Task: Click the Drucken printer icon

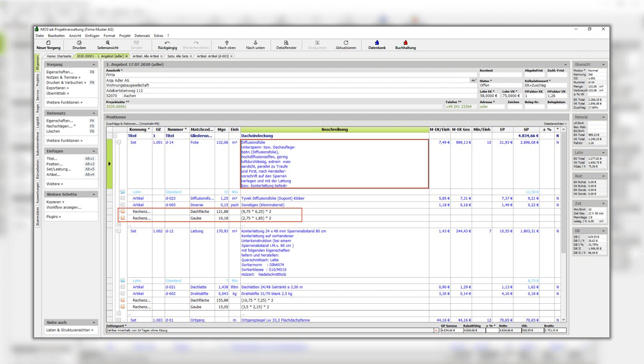Action: point(79,42)
